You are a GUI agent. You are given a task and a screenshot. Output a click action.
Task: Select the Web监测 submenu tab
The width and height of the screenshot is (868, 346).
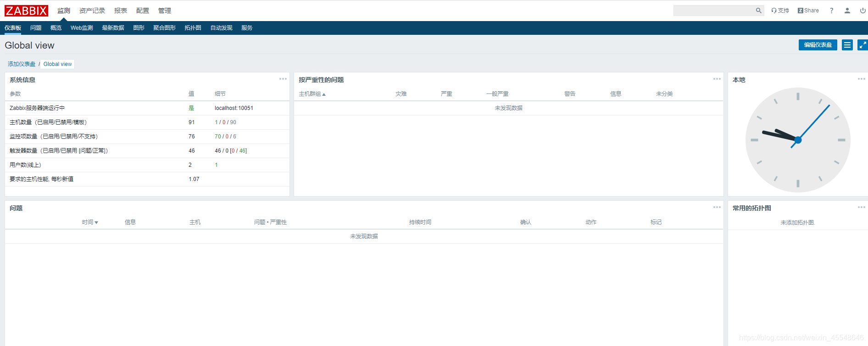click(82, 28)
